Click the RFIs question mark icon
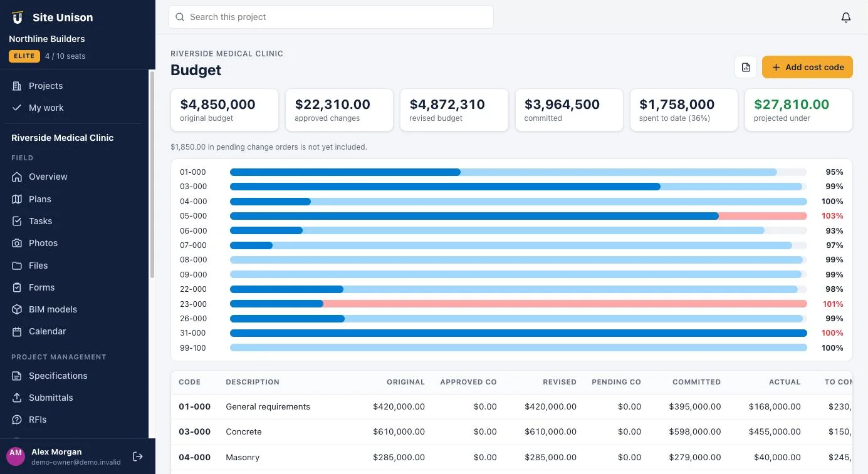868x474 pixels. coord(17,420)
